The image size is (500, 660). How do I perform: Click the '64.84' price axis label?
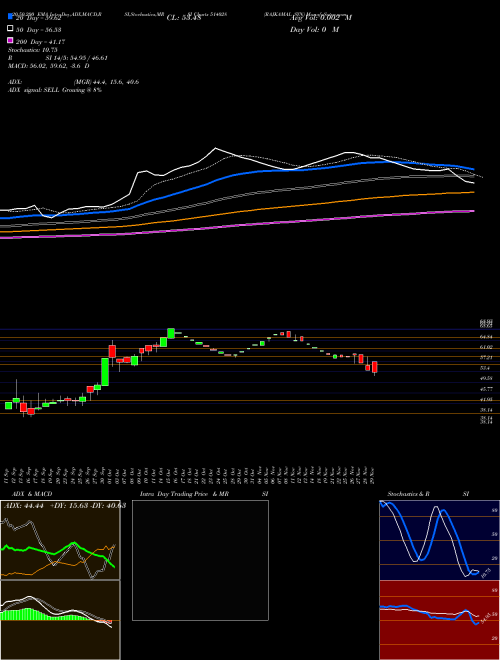pyautogui.click(x=486, y=337)
